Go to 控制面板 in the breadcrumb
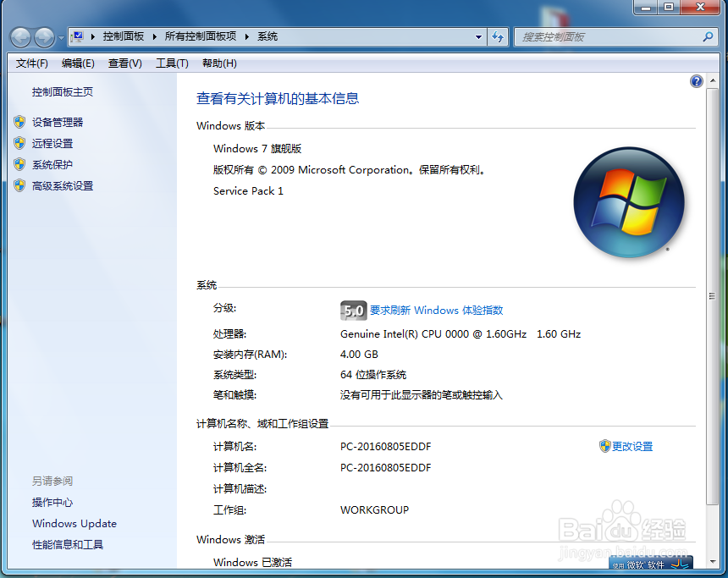The height and width of the screenshot is (578, 728). 123,36
